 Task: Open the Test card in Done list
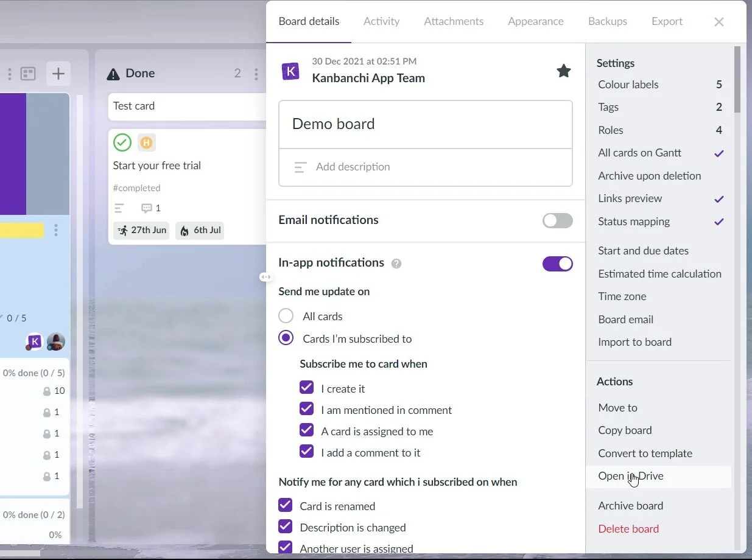pyautogui.click(x=187, y=106)
